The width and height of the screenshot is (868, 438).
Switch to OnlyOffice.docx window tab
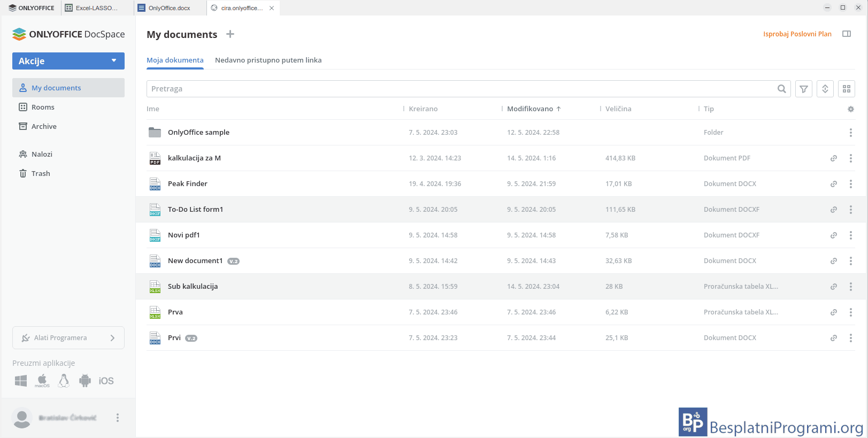click(x=170, y=8)
